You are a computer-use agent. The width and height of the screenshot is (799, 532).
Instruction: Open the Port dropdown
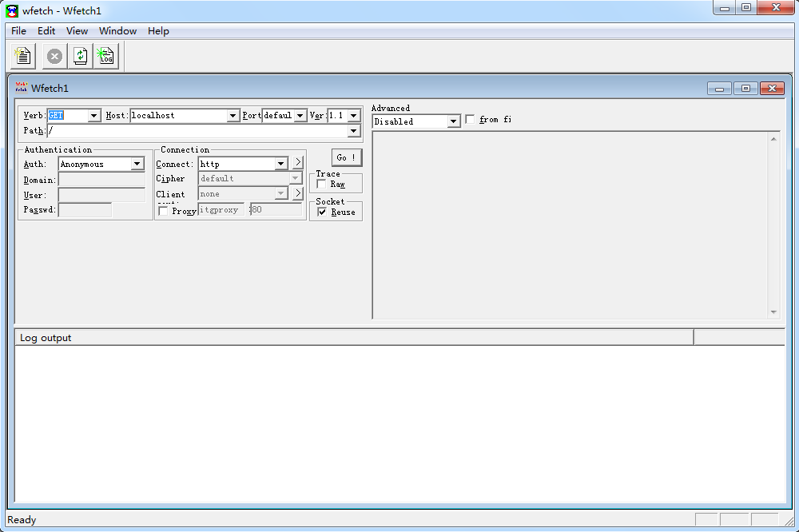coord(300,116)
